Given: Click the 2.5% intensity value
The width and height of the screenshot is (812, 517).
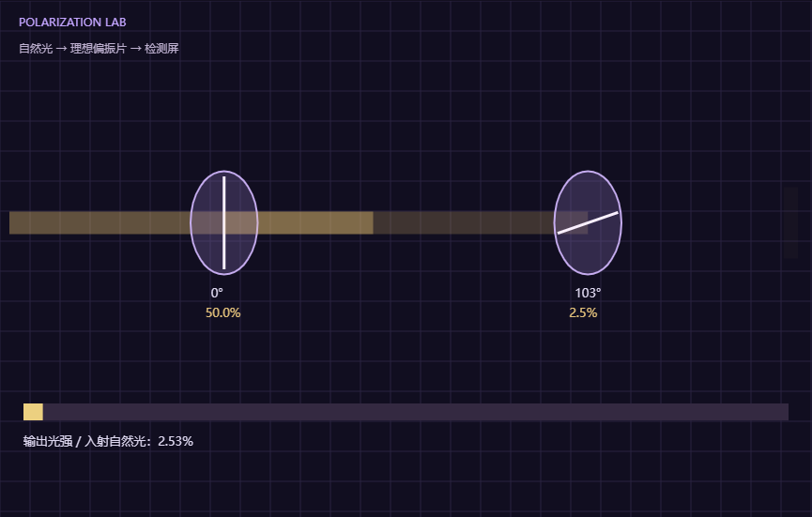Looking at the screenshot, I should click(583, 312).
